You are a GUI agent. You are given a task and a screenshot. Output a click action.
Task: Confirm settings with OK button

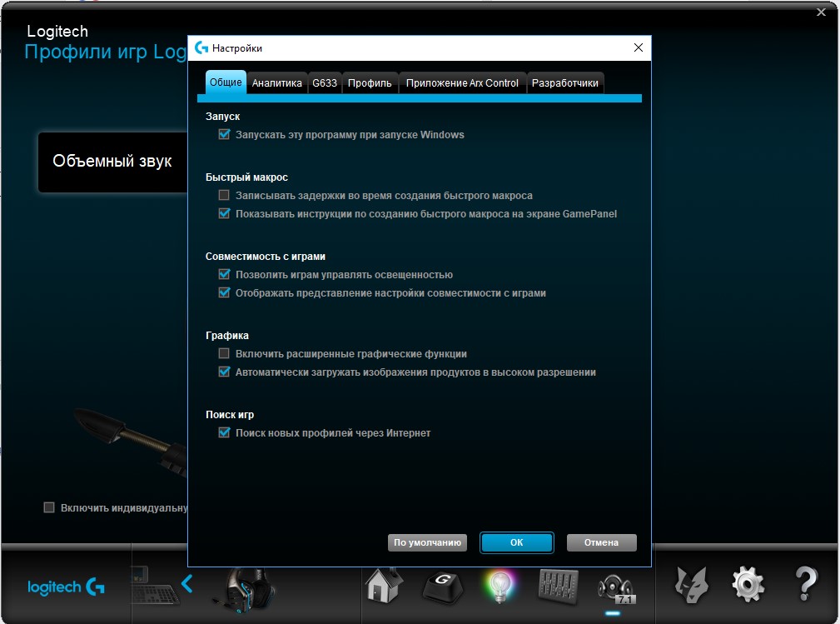[x=516, y=542]
